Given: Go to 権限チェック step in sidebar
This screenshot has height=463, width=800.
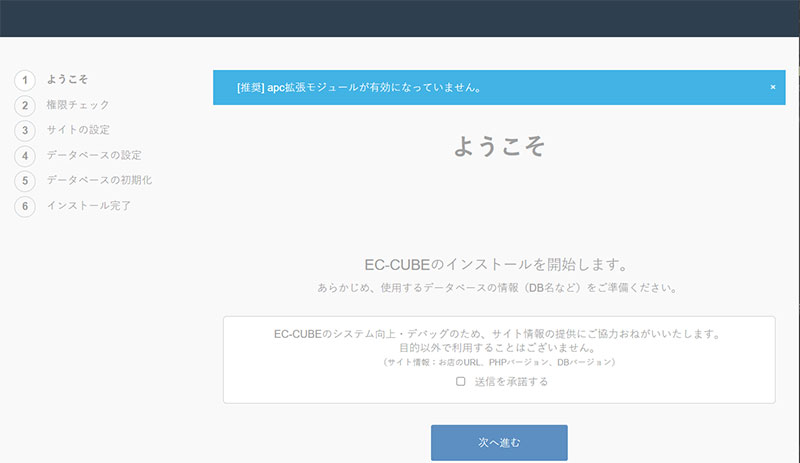Looking at the screenshot, I should coord(78,104).
